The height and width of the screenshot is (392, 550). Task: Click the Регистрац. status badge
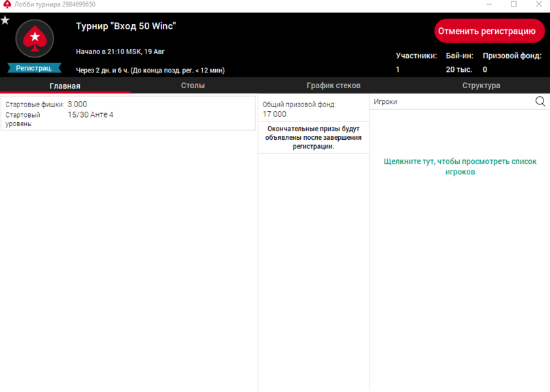coord(34,68)
